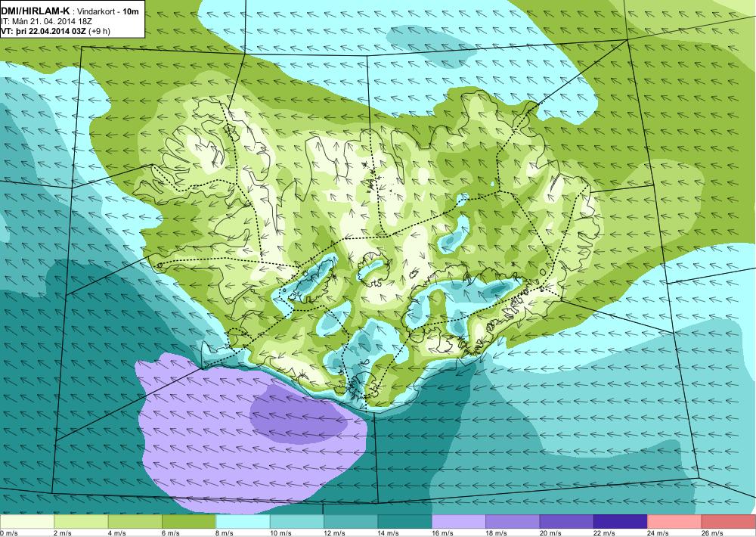Choose the teal 12–14 m/s legend swatch
Image resolution: width=756 pixels, height=537 pixels.
click(x=351, y=521)
